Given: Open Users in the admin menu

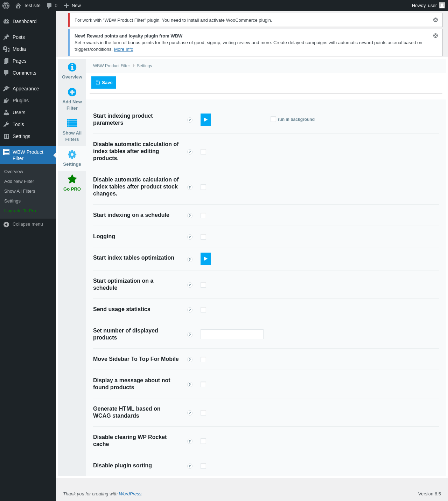Looking at the screenshot, I should (x=28, y=112).
